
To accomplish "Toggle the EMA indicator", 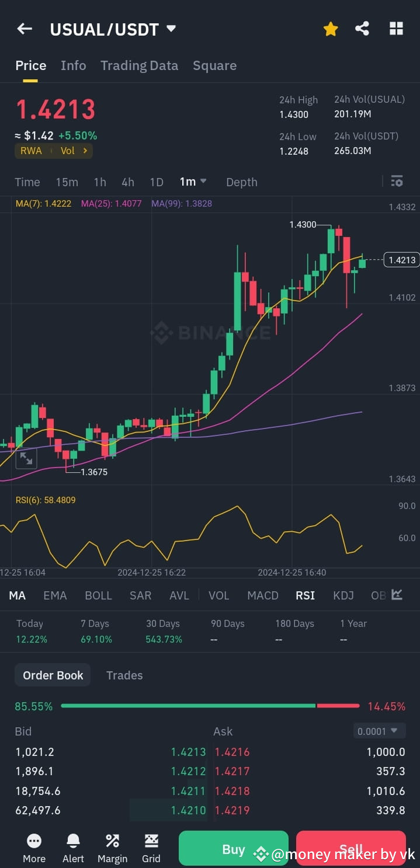I will click(x=55, y=595).
